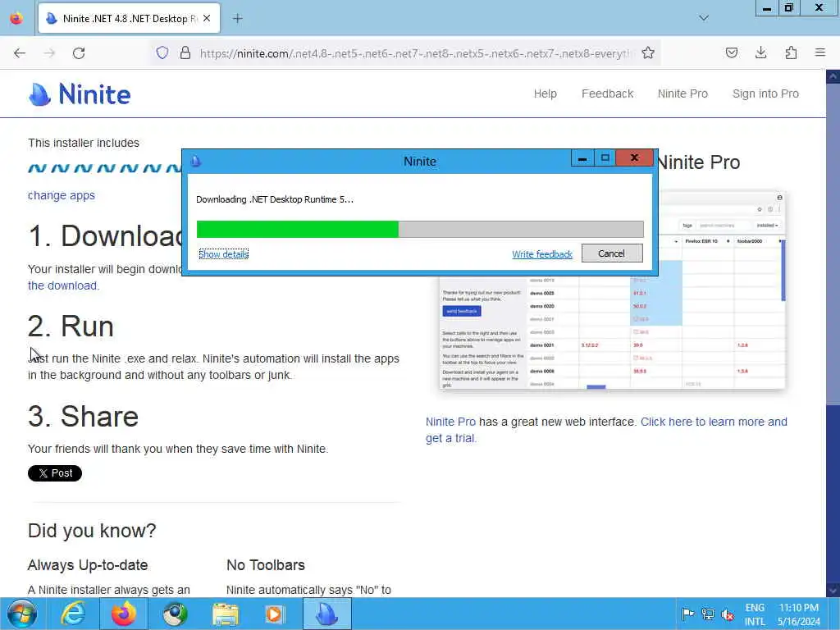Open the globe application taskbar icon
This screenshot has width=840, height=630.
point(175,614)
